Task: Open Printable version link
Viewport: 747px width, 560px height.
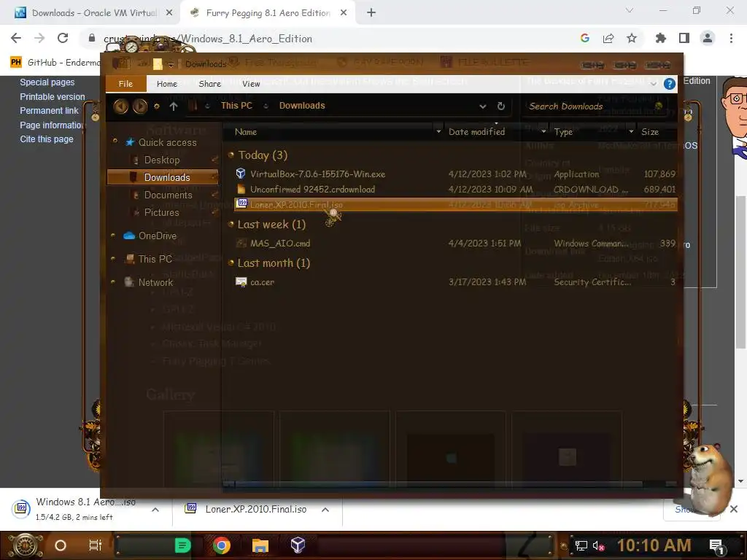Action: (x=53, y=97)
